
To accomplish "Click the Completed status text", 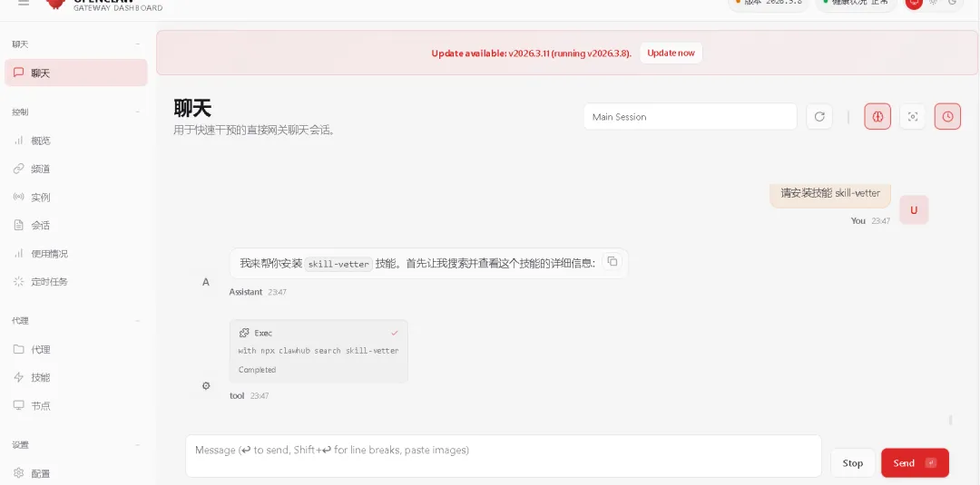I will point(257,370).
